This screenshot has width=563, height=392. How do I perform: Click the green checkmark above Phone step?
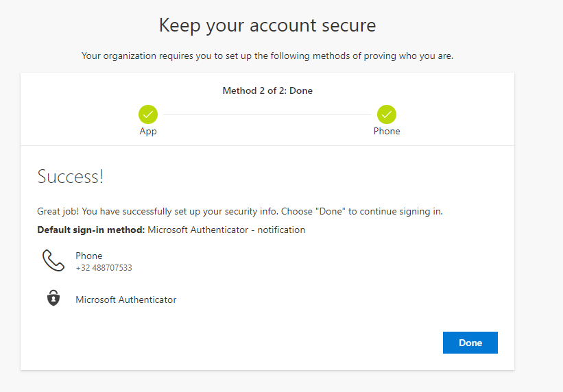click(x=387, y=114)
